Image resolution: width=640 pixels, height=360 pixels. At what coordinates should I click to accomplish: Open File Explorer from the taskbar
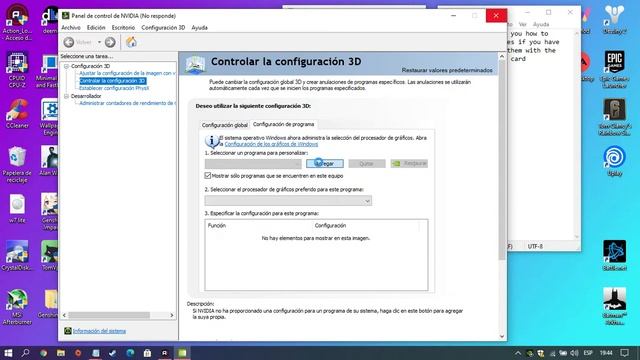tap(61, 353)
